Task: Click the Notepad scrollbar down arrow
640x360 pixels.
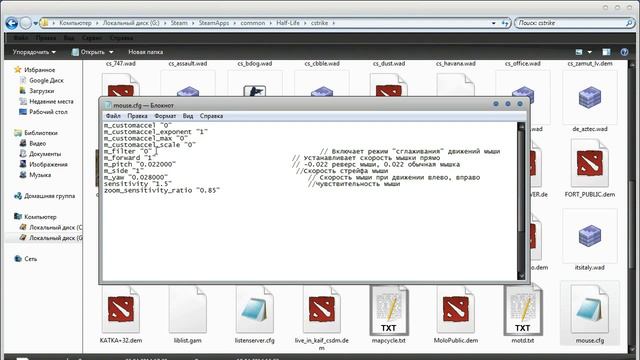Action: [x=521, y=276]
